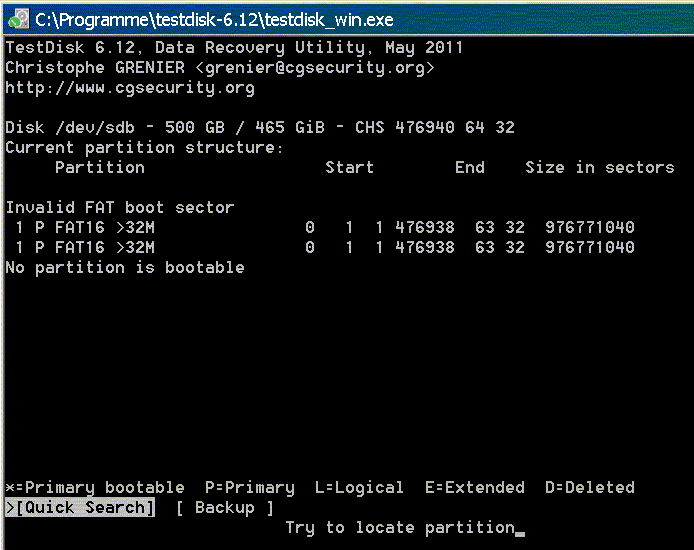Click the 'TestDisk 6.12, Data Recovery Utility' line
The width and height of the screenshot is (694, 550).
click(234, 47)
